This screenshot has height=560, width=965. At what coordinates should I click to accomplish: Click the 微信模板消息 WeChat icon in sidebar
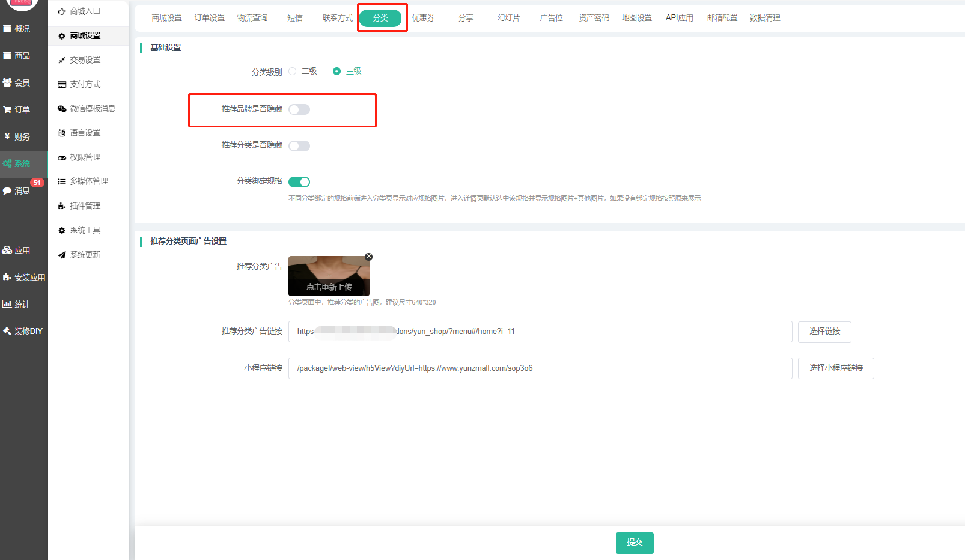pos(62,109)
